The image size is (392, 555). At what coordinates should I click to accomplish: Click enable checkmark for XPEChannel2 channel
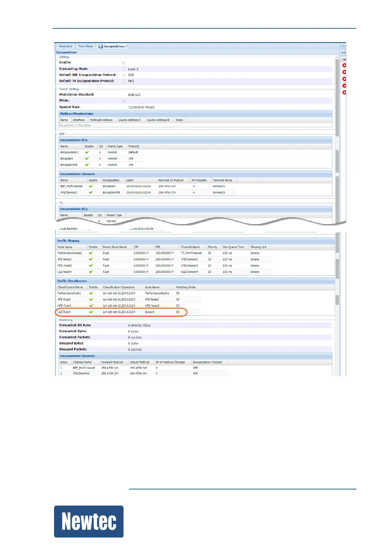pyautogui.click(x=91, y=192)
